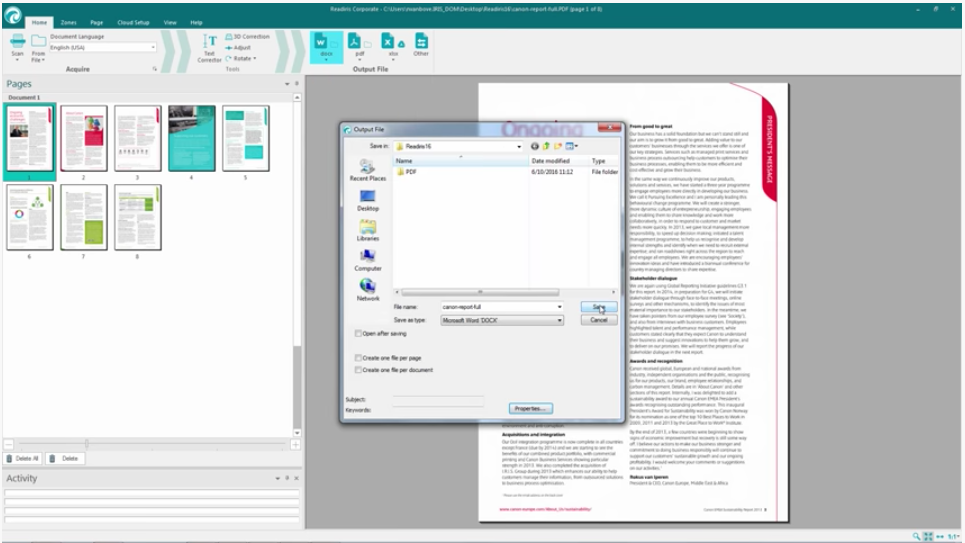Switch to the Home tab
The width and height of the screenshot is (965, 543).
(39, 22)
